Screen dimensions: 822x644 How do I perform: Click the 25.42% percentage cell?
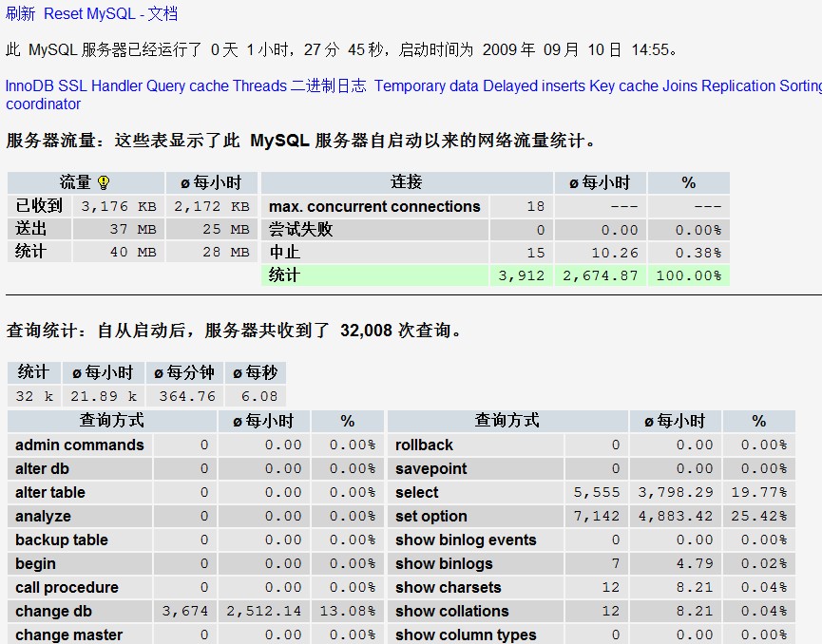coord(759,516)
